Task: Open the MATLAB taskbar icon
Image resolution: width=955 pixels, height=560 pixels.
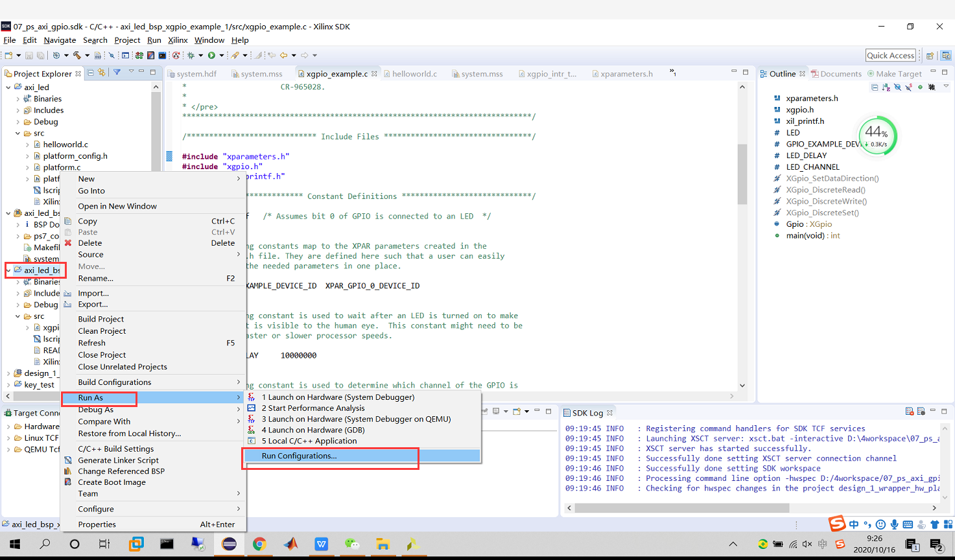Action: click(x=290, y=544)
